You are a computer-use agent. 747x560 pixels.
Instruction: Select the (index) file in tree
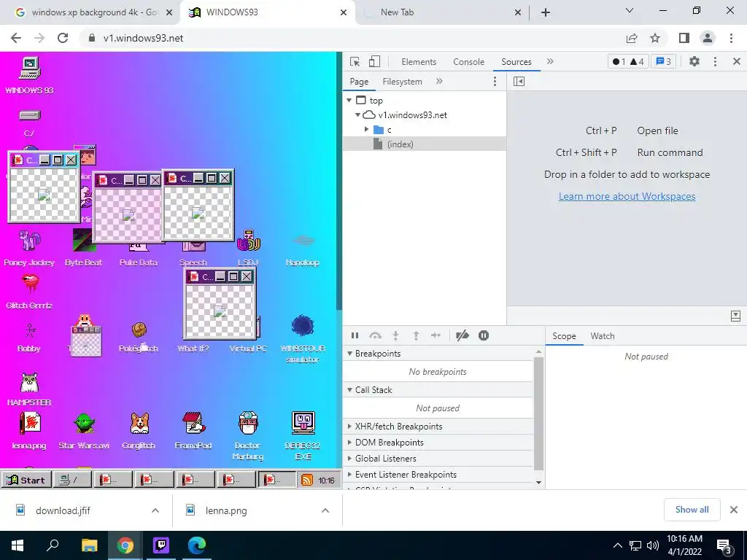click(425, 144)
